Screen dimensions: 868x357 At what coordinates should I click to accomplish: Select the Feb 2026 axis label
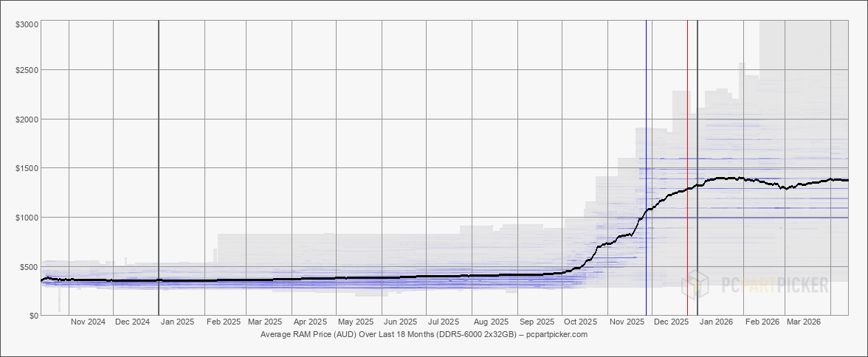(762, 322)
